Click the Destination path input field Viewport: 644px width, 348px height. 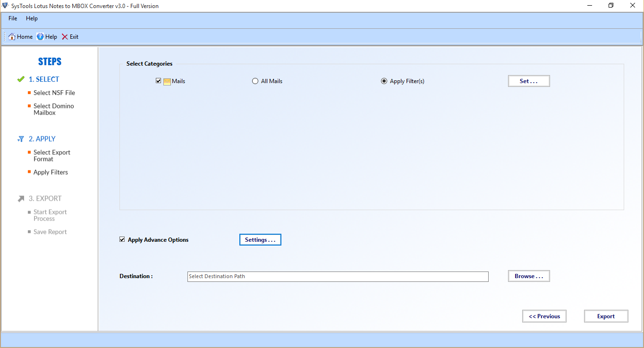point(338,277)
